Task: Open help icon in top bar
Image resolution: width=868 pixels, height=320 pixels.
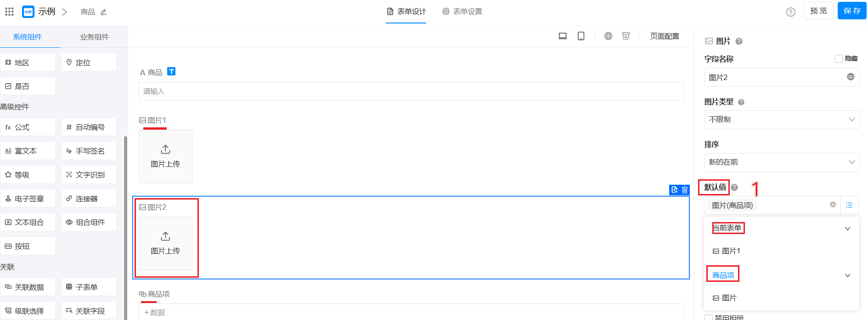Action: pos(790,12)
